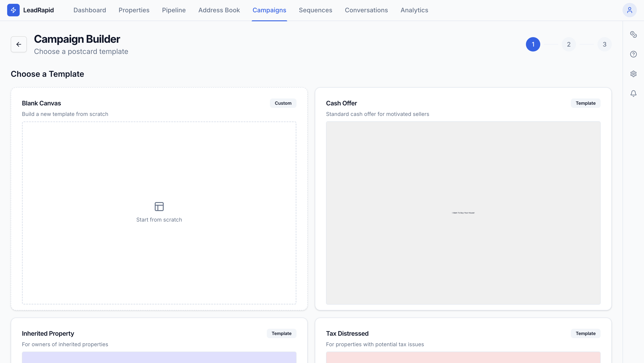The image size is (644, 363).
Task: Open the LeadRapid lightning logo
Action: click(x=13, y=10)
